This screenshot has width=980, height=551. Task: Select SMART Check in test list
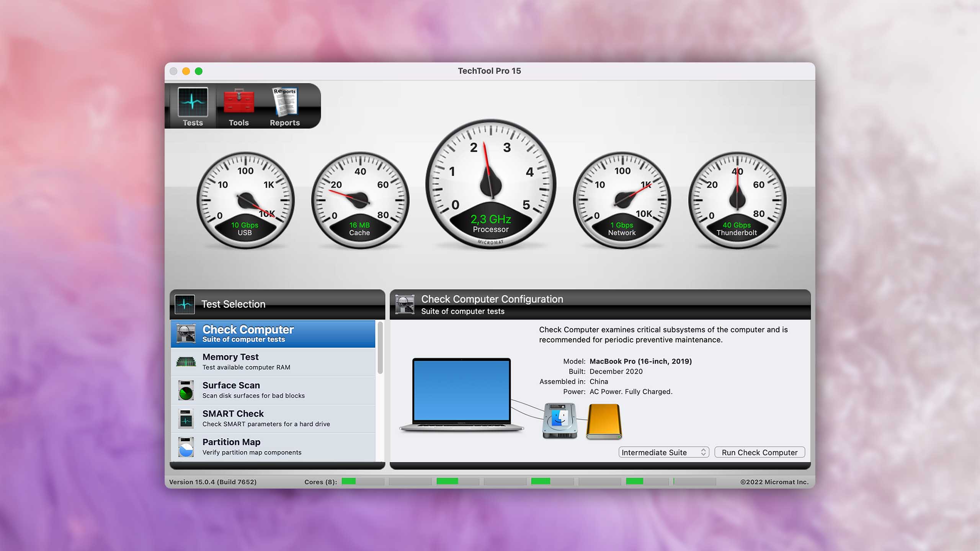tap(273, 419)
